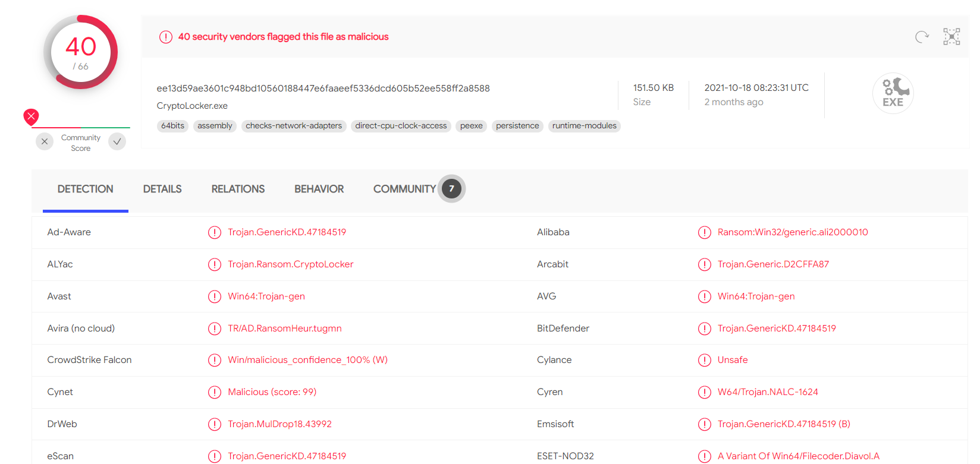This screenshot has height=464, width=980.
Task: Click the warning icon in the BitDefender row
Action: tap(705, 329)
